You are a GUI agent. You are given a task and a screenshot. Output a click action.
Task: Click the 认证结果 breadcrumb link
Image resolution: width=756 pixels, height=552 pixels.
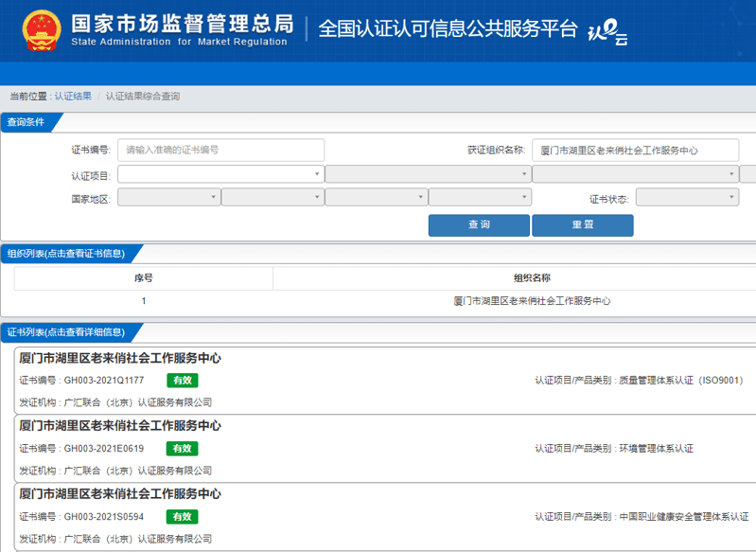point(73,97)
